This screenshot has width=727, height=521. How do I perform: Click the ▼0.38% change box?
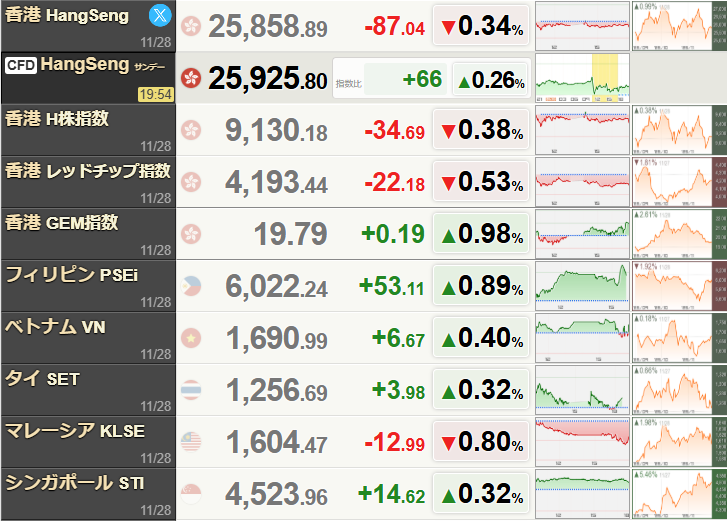coord(481,130)
